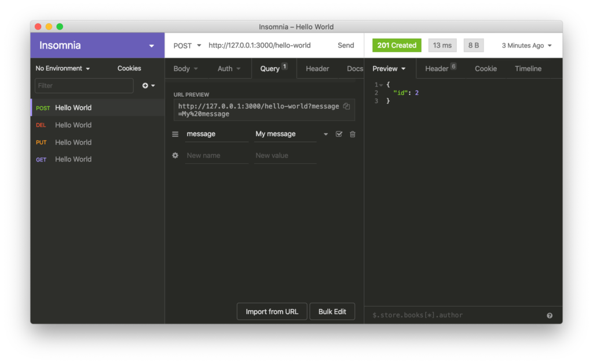Viewport: 593px width, 364px height.
Task: Select the GET Hello World request
Action: [97, 160]
